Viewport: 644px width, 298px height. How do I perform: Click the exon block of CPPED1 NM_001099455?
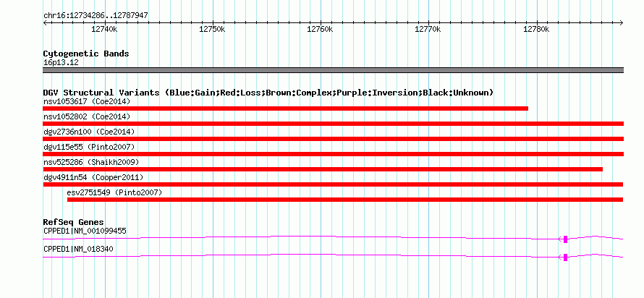(566, 239)
